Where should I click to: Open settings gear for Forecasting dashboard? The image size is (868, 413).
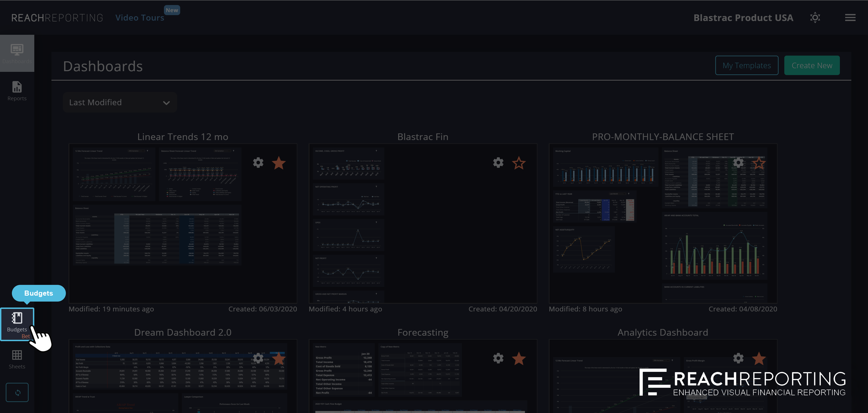(498, 358)
